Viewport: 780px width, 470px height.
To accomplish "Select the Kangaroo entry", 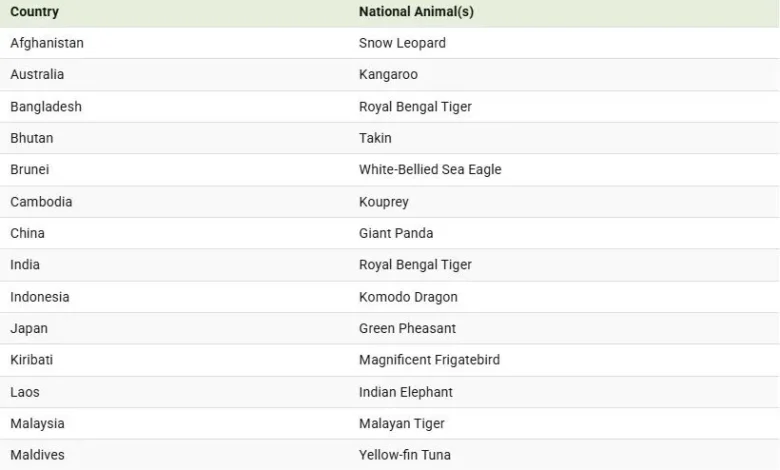I will pyautogui.click(x=388, y=75).
